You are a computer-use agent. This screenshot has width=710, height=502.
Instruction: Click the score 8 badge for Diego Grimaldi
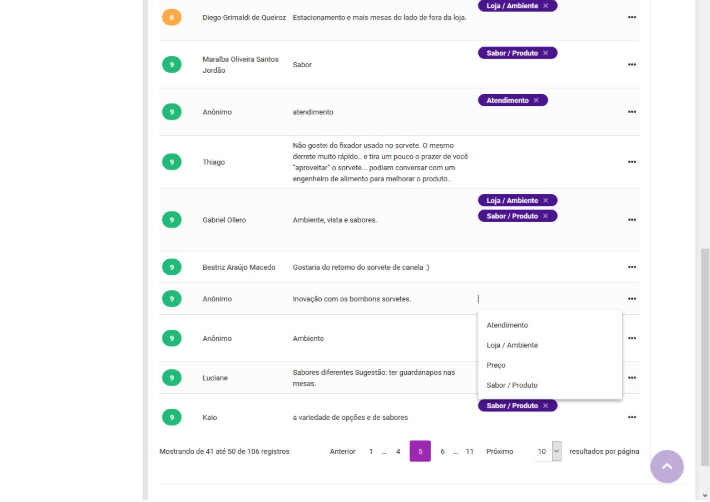pos(171,17)
